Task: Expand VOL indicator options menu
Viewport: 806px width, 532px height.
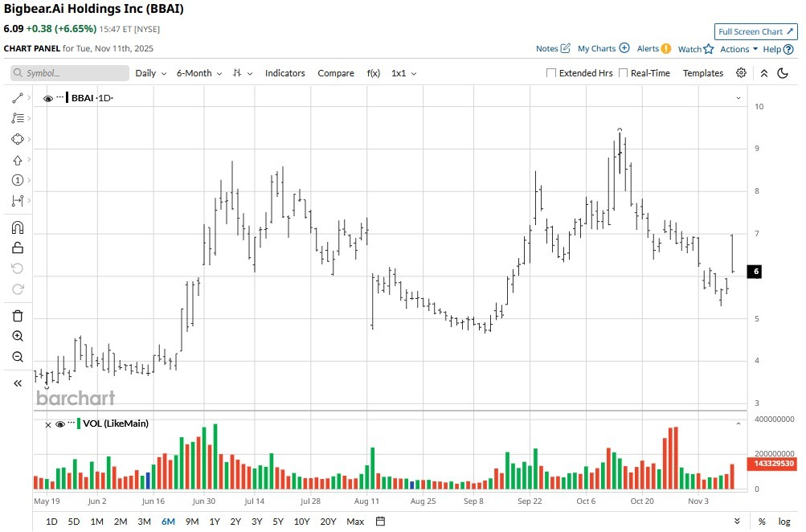Action: click(72, 423)
